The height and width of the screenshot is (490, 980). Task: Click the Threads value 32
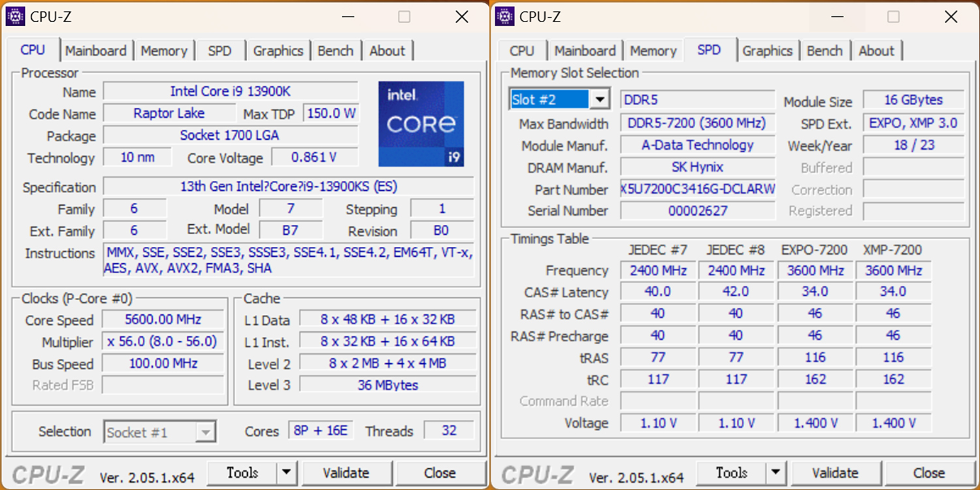449,431
